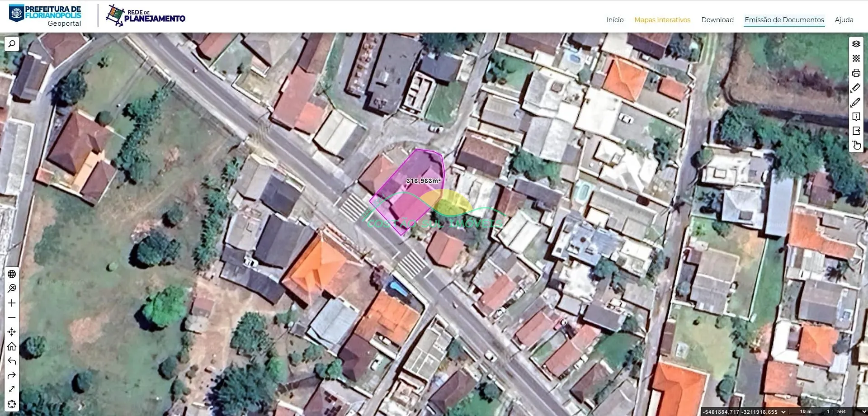Print the map with printer icon
The height and width of the screenshot is (416, 868).
pyautogui.click(x=856, y=73)
